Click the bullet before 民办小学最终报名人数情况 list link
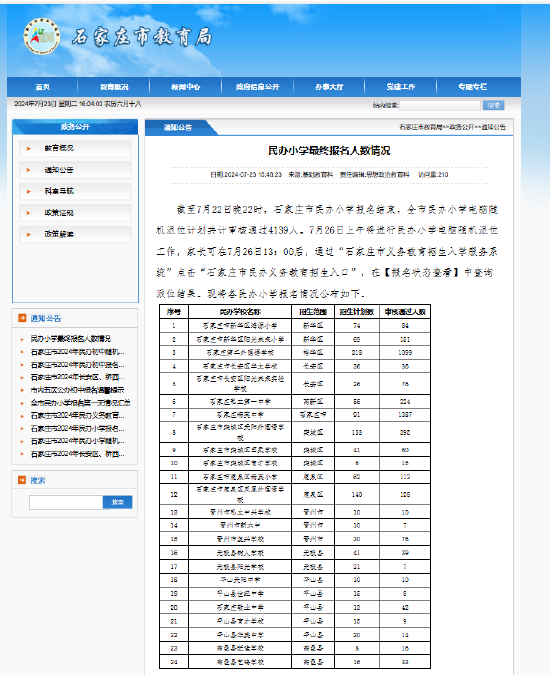The height and width of the screenshot is (675, 550). [x=22, y=339]
